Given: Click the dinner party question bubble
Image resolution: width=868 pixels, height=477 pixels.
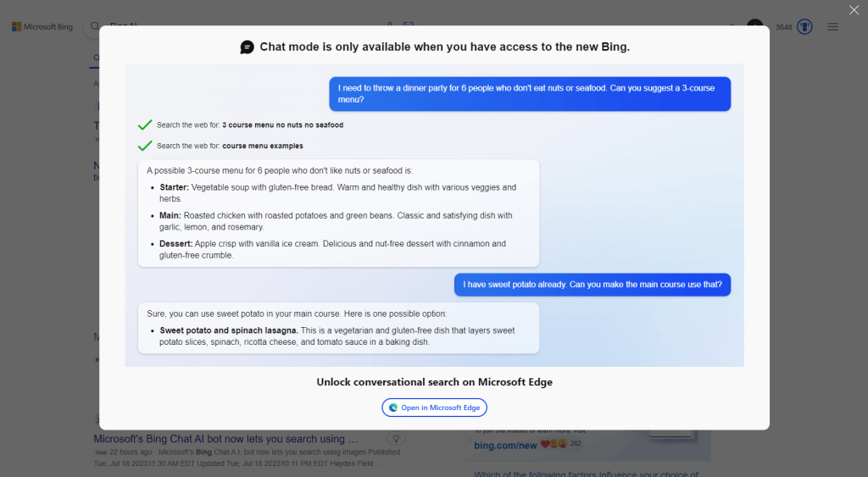Looking at the screenshot, I should [530, 93].
